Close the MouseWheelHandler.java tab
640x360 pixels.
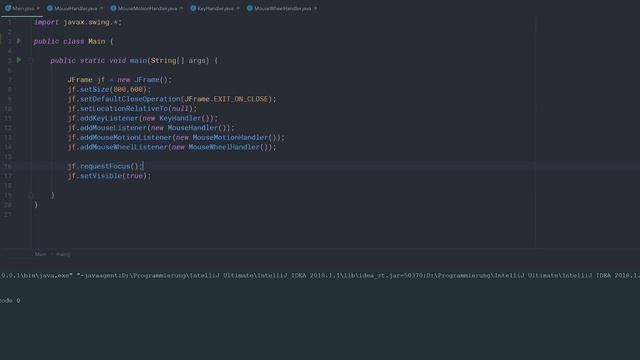[315, 8]
